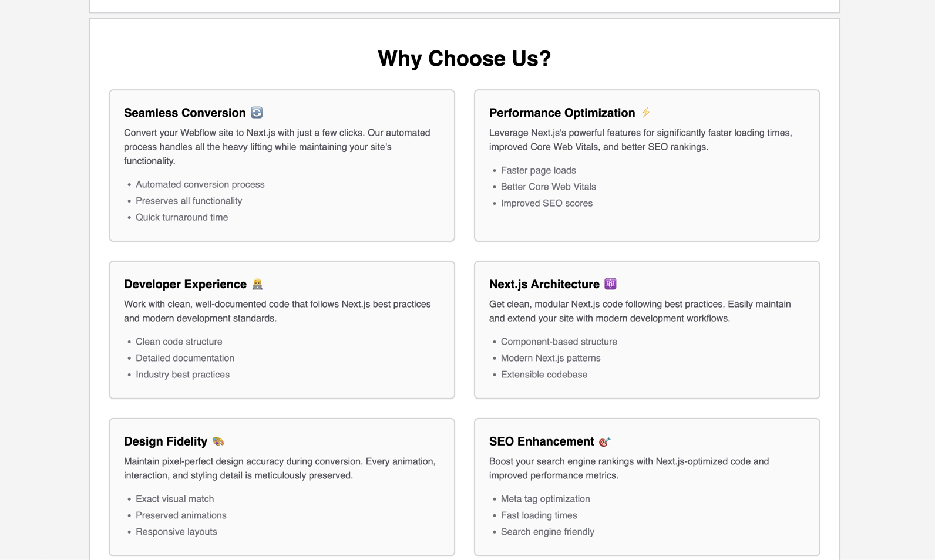This screenshot has width=935, height=560.
Task: Click the Design Fidelity card heading
Action: click(166, 441)
